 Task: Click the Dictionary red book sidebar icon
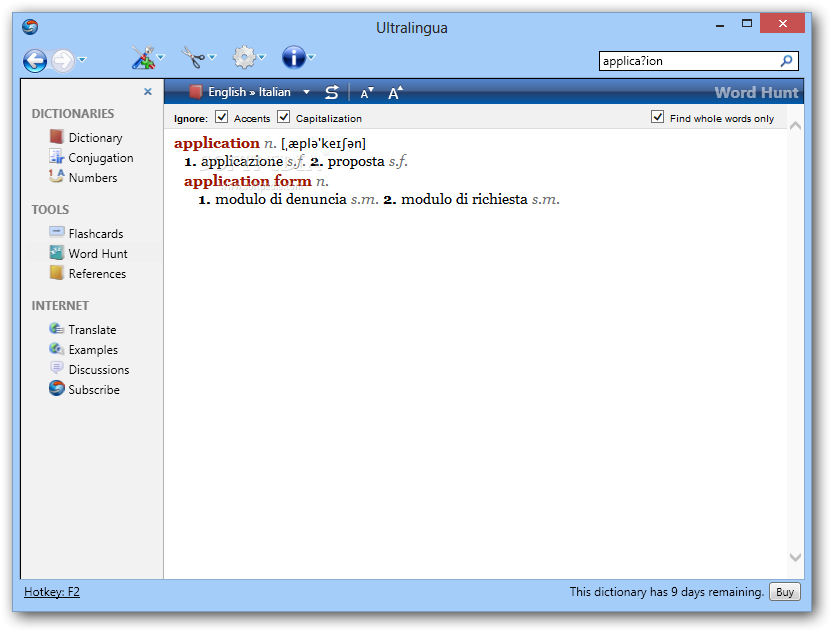tap(57, 137)
